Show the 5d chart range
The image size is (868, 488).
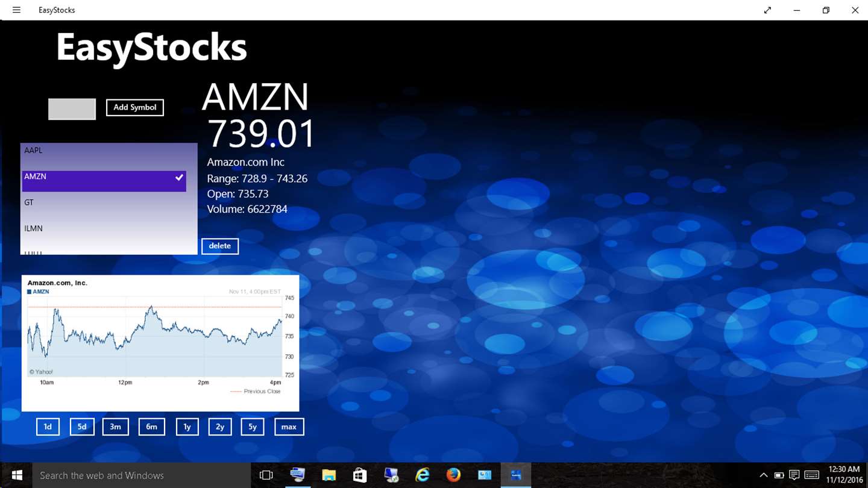[x=82, y=427]
